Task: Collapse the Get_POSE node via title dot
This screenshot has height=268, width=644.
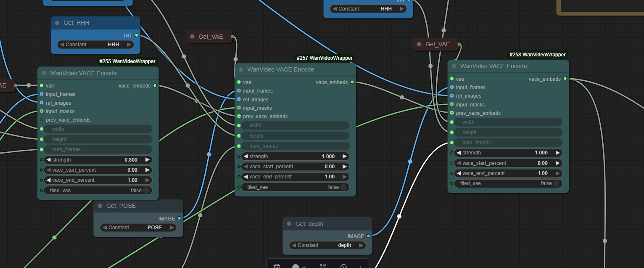Action: click(100, 206)
